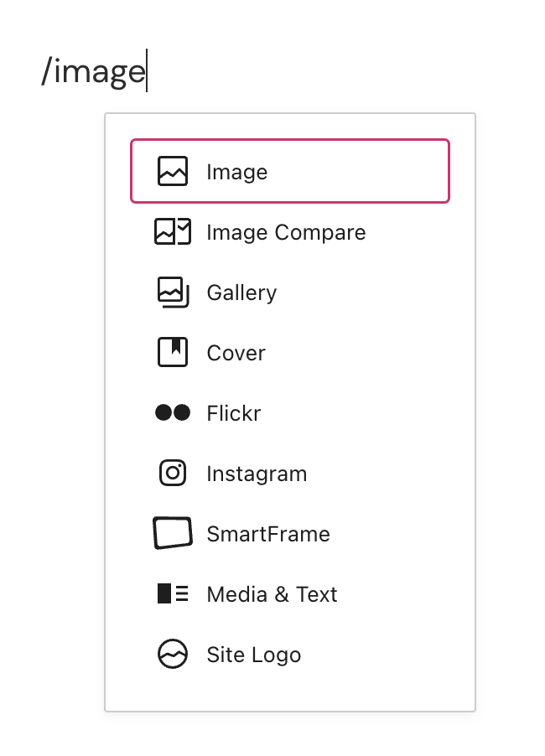Choose the Media & Text label
The width and height of the screenshot is (545, 756).
pyautogui.click(x=272, y=594)
